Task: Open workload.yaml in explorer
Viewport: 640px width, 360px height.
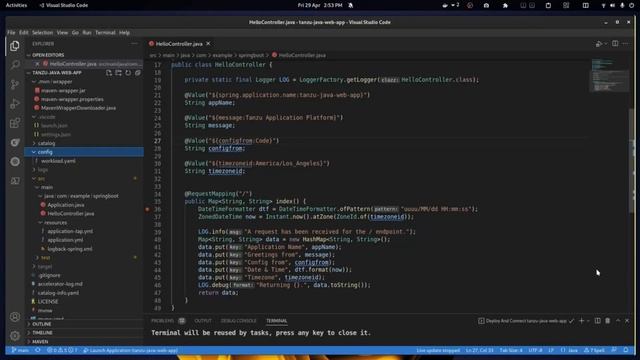Action: [58, 161]
